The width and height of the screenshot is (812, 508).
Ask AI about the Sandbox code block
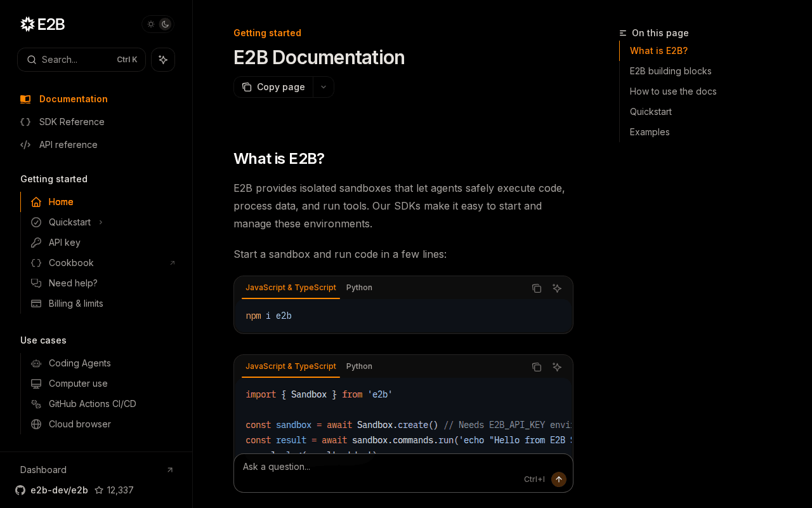pyautogui.click(x=557, y=367)
